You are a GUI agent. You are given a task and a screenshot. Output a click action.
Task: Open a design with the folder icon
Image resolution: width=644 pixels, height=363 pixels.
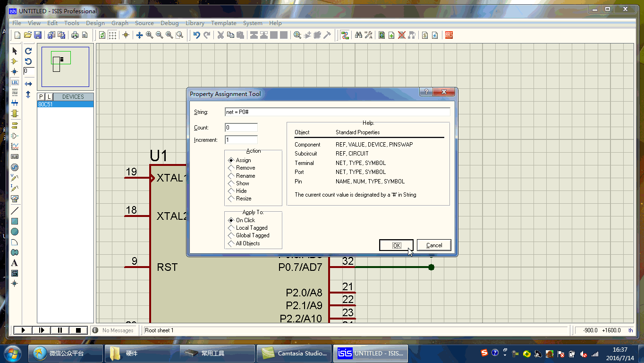pyautogui.click(x=27, y=35)
